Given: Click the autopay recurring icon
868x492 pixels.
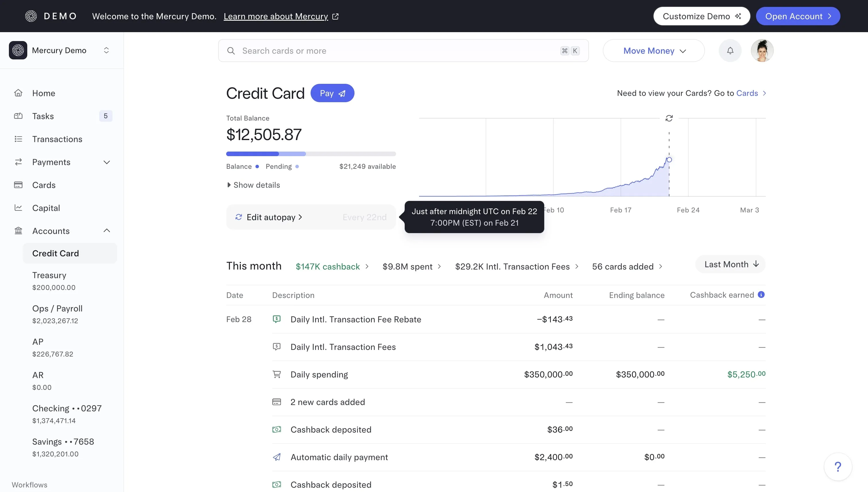Looking at the screenshot, I should [239, 217].
